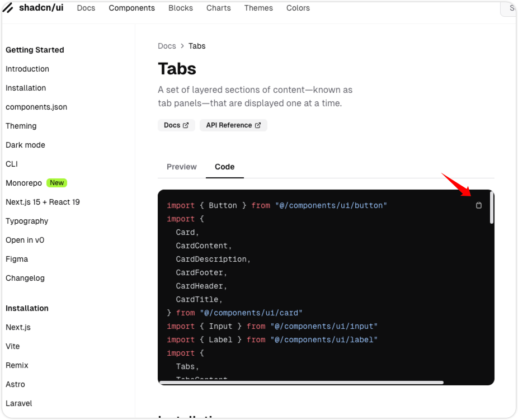This screenshot has height=420, width=518.
Task: Click the 'CardHeader,' code line
Action: coord(201,286)
